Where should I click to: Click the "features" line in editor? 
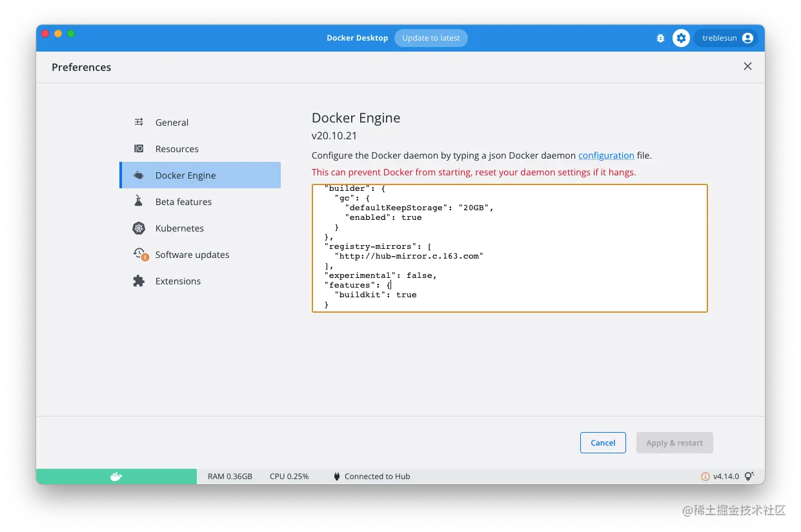tap(358, 285)
